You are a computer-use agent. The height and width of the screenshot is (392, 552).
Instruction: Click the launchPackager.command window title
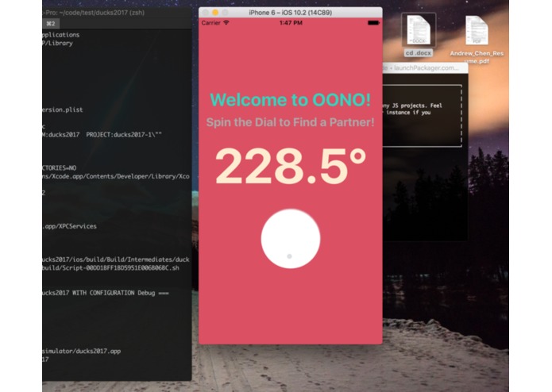(x=426, y=68)
